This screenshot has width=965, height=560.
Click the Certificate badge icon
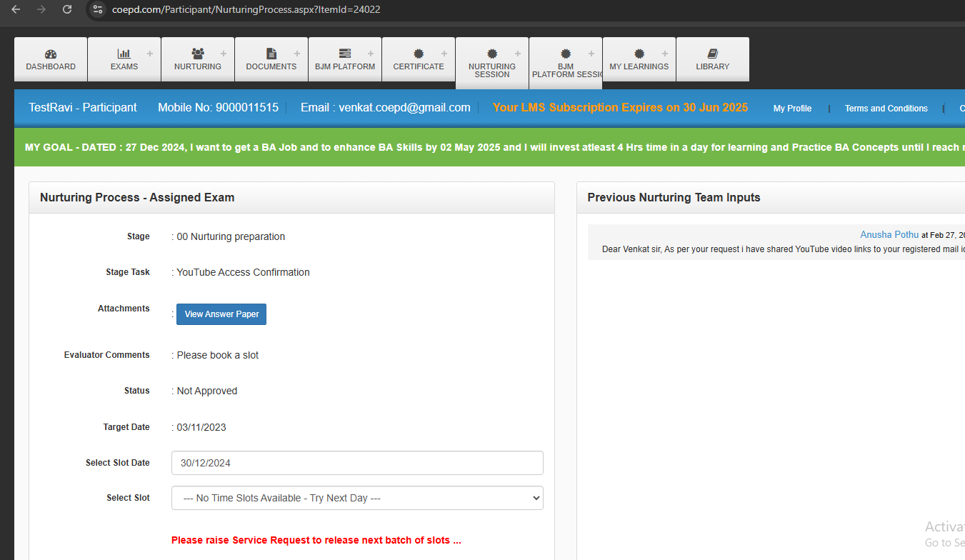click(419, 54)
